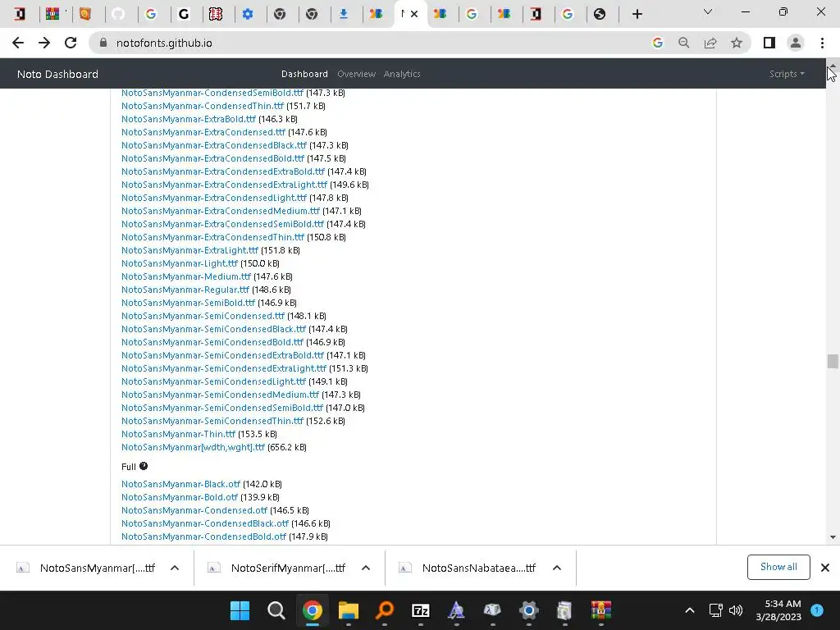Download NotoSansMyanmar-Regular.ttf
The image size is (840, 630).
click(185, 290)
